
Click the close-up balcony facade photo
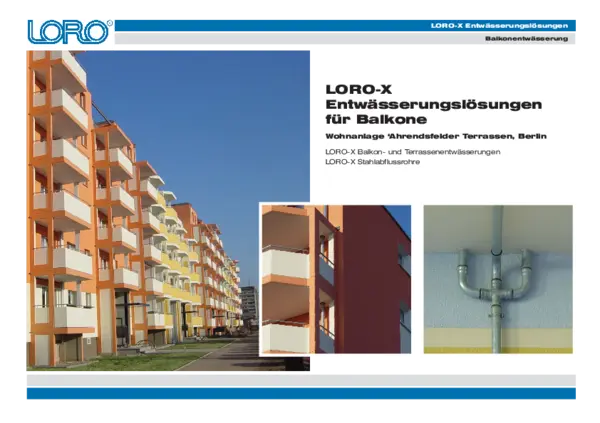336,279
